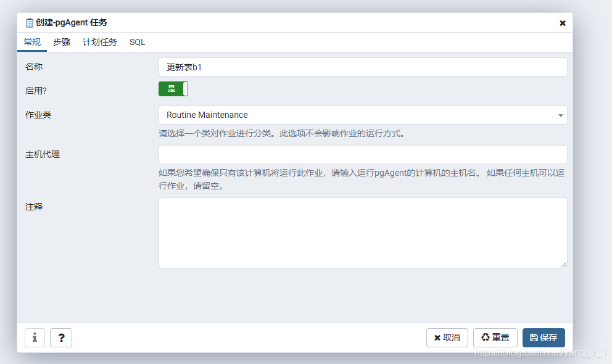Click the 主机代理 label
The width and height of the screenshot is (612, 364).
43,154
